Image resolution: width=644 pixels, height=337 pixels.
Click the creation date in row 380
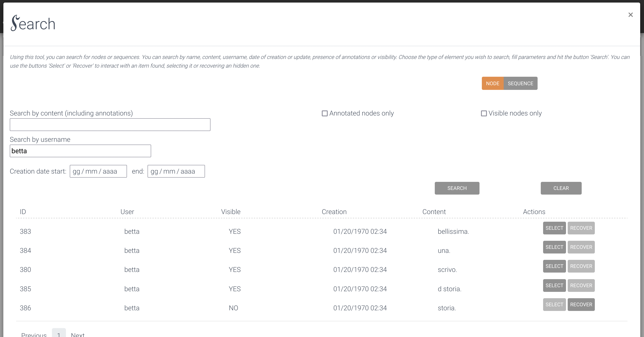point(360,270)
